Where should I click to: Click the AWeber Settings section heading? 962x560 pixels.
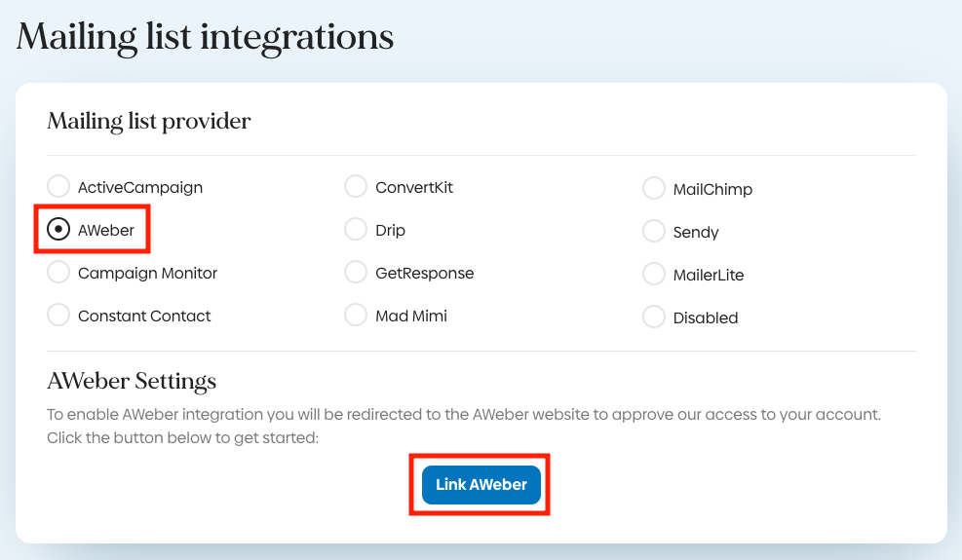(x=132, y=381)
